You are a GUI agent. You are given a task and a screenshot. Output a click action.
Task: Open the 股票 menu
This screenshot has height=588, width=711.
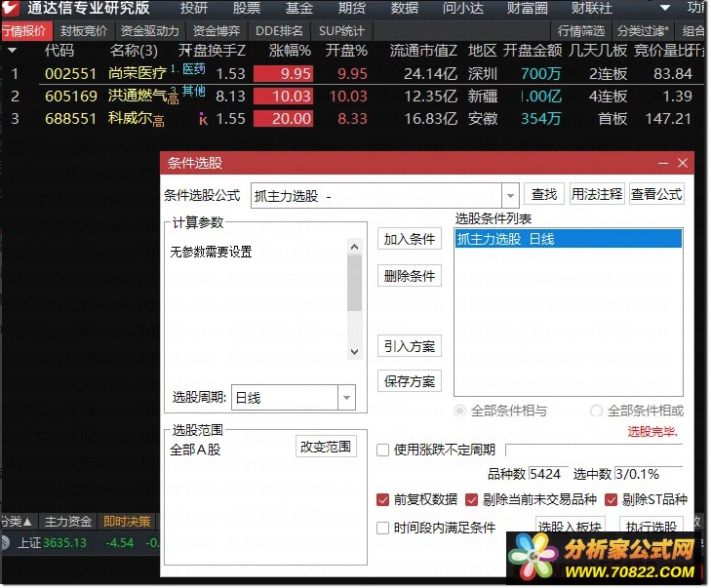click(246, 8)
